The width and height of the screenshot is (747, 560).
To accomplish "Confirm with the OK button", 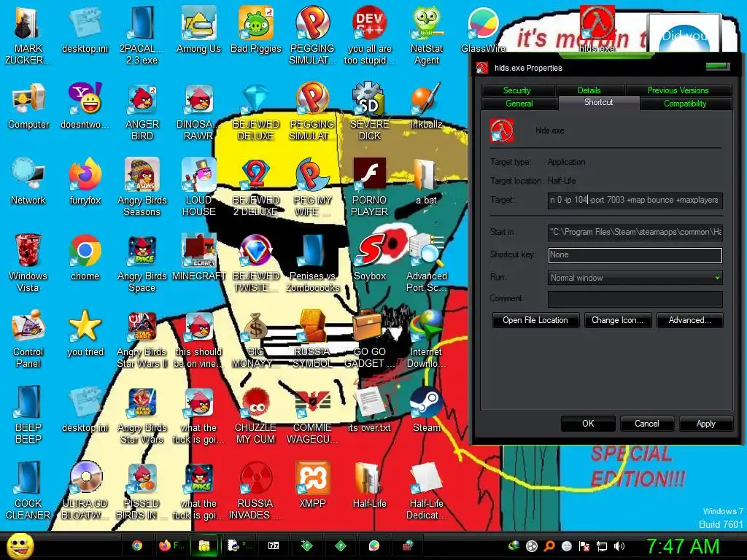I will point(588,424).
